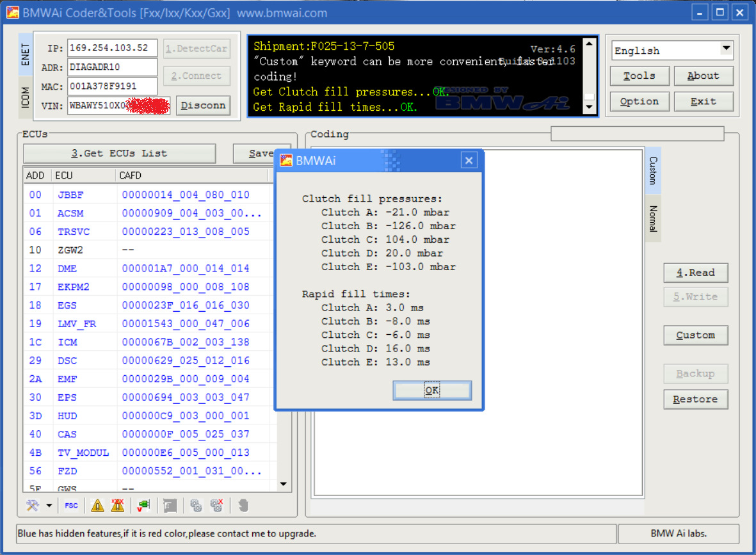Click the 1.DetectCar button

(x=197, y=48)
